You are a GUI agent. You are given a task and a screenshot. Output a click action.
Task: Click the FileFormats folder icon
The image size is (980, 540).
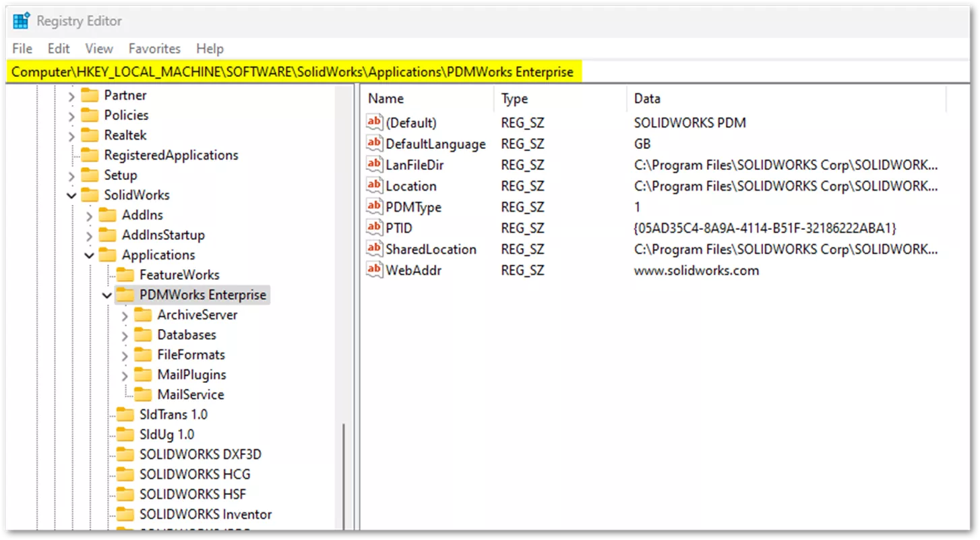pos(143,355)
